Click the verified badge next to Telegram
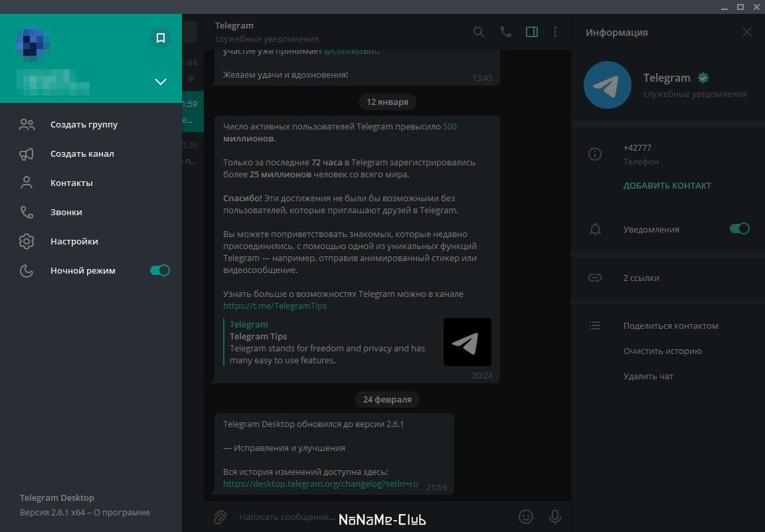Image resolution: width=765 pixels, height=532 pixels. (703, 78)
